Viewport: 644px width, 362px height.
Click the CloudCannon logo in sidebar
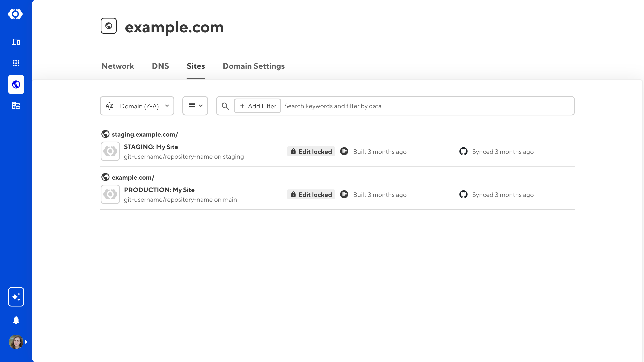click(15, 14)
